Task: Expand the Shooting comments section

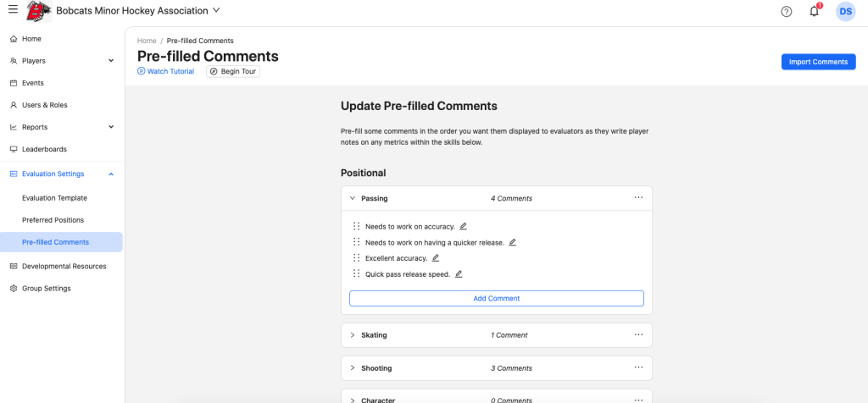Action: (x=353, y=368)
